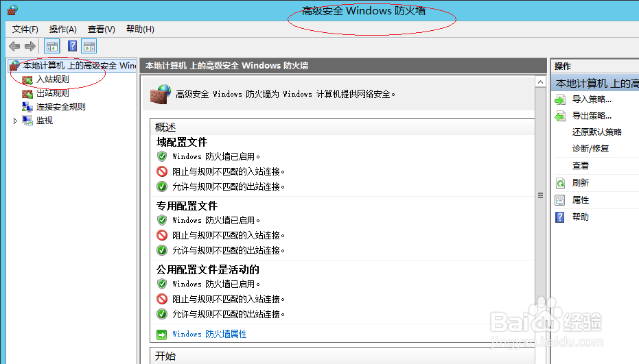This screenshot has width=639, height=364.
Task: Click the brick wall globe icon in overview header
Action: (161, 95)
